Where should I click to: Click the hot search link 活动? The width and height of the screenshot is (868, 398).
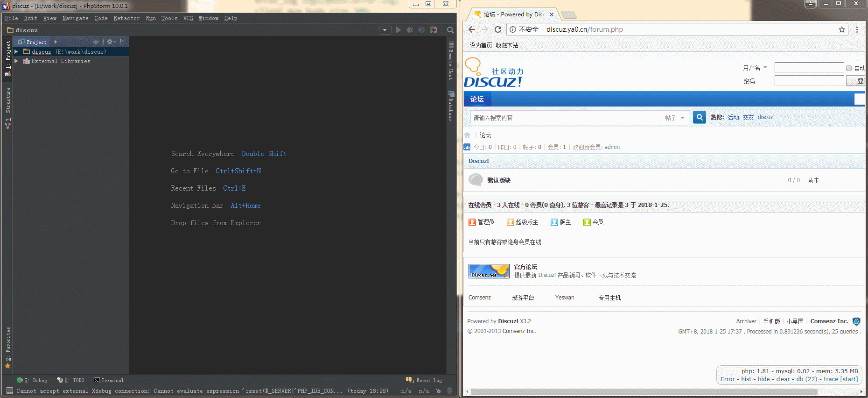tap(733, 117)
